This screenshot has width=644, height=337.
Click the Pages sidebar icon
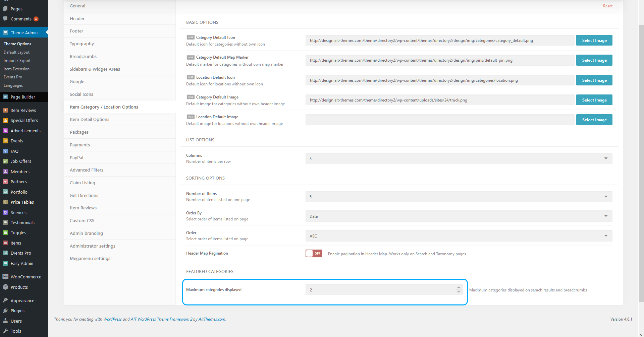click(5, 9)
